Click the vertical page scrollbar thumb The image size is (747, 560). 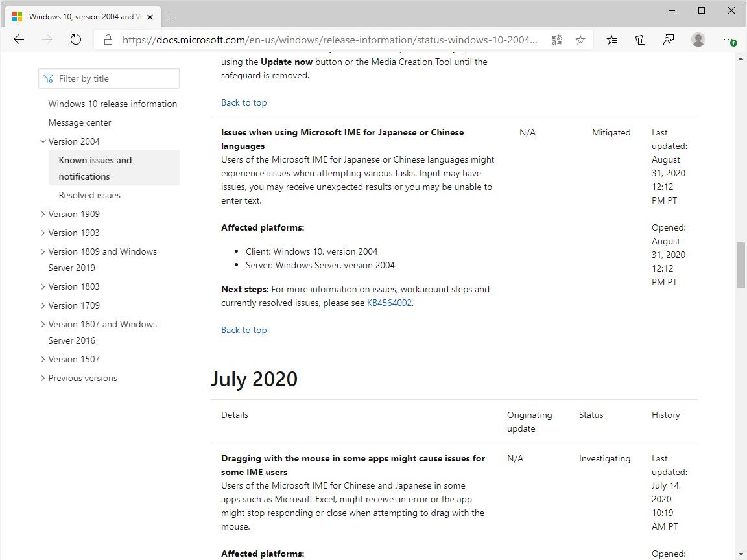pos(741,265)
